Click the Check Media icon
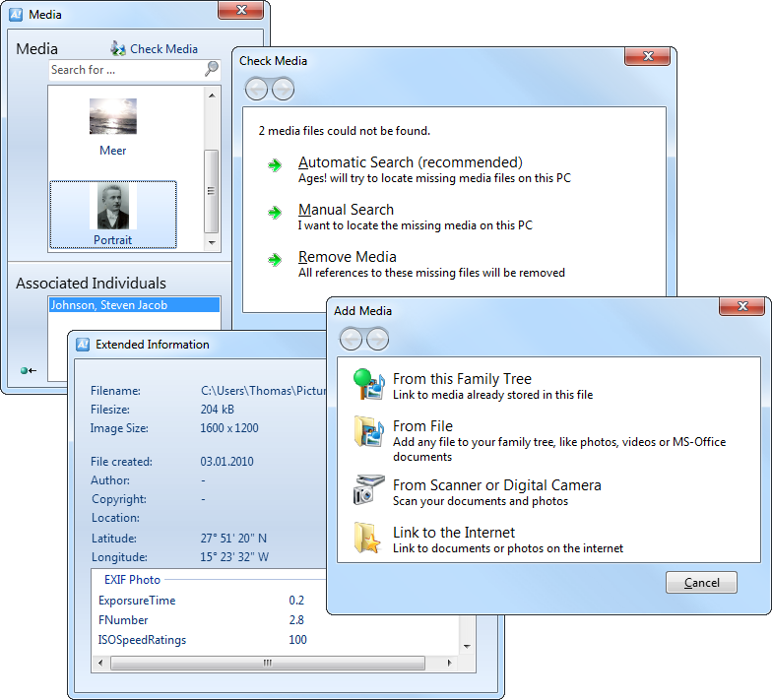Screen dimensions: 772x700 [118, 48]
